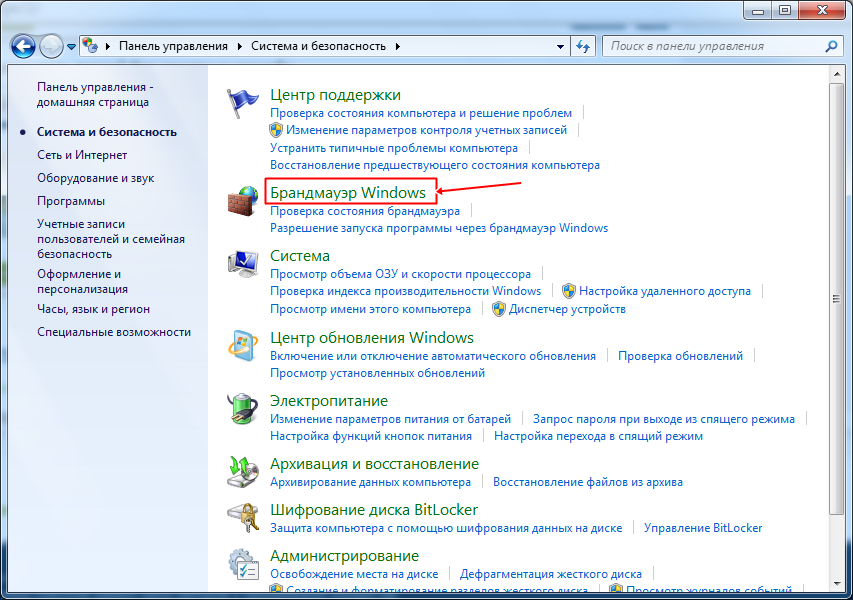Click the refresh button next to address bar
This screenshot has width=853, height=600.
pyautogui.click(x=583, y=46)
